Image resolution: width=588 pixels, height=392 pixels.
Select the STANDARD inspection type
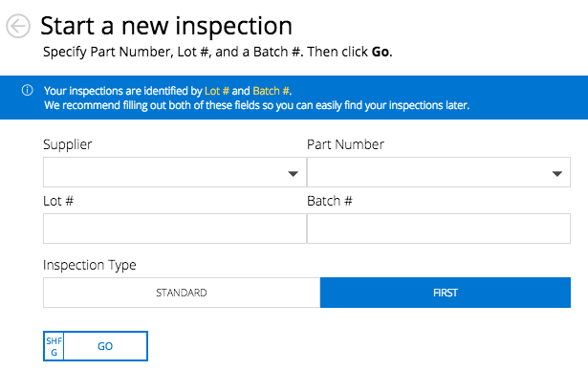(182, 293)
